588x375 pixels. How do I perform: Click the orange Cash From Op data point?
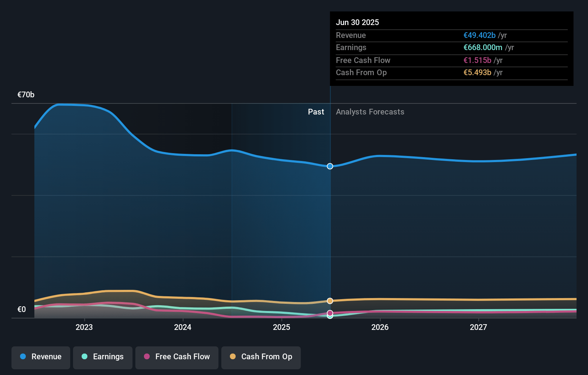click(330, 301)
